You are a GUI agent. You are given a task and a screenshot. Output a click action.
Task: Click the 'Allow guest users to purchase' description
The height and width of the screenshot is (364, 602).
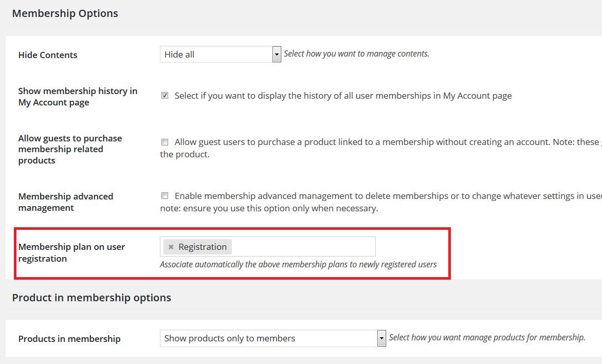pyautogui.click(x=381, y=148)
